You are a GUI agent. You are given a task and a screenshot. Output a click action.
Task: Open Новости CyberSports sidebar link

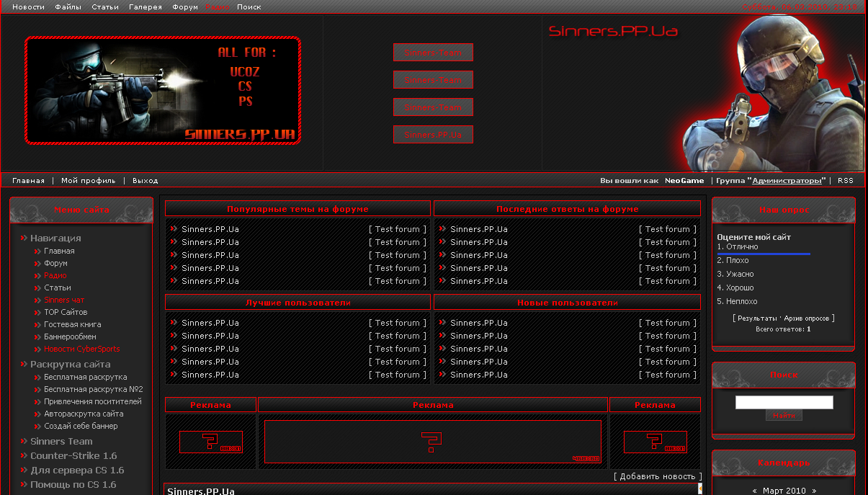tap(82, 349)
